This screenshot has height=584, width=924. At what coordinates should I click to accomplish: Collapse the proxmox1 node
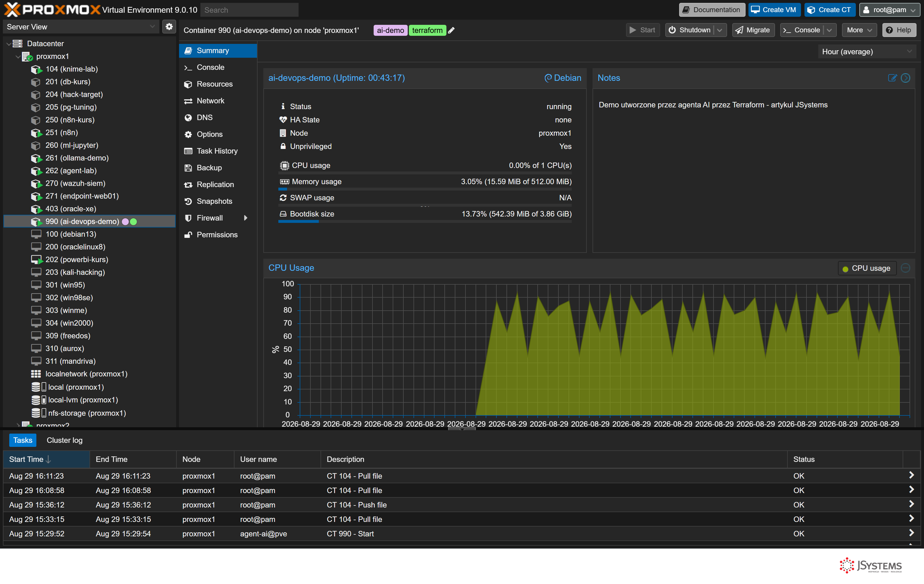[x=18, y=56]
